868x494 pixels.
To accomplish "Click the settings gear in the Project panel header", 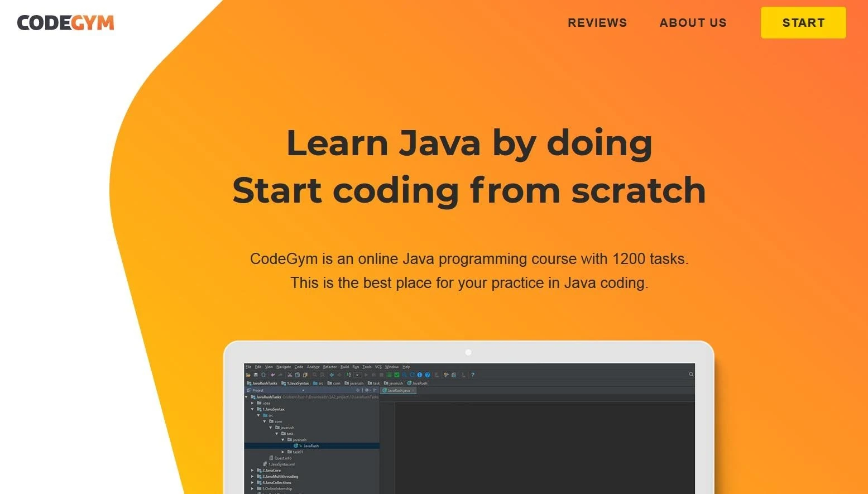I will click(x=367, y=390).
